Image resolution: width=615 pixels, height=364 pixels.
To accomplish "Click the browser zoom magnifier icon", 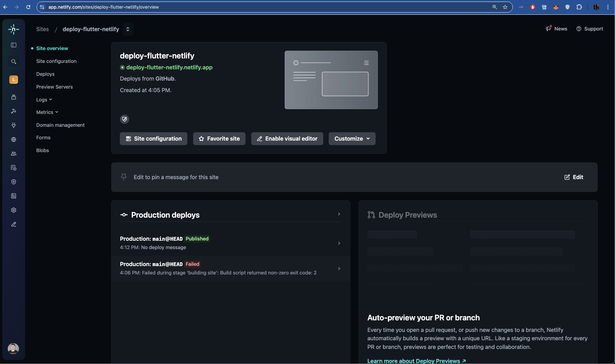I will [495, 7].
